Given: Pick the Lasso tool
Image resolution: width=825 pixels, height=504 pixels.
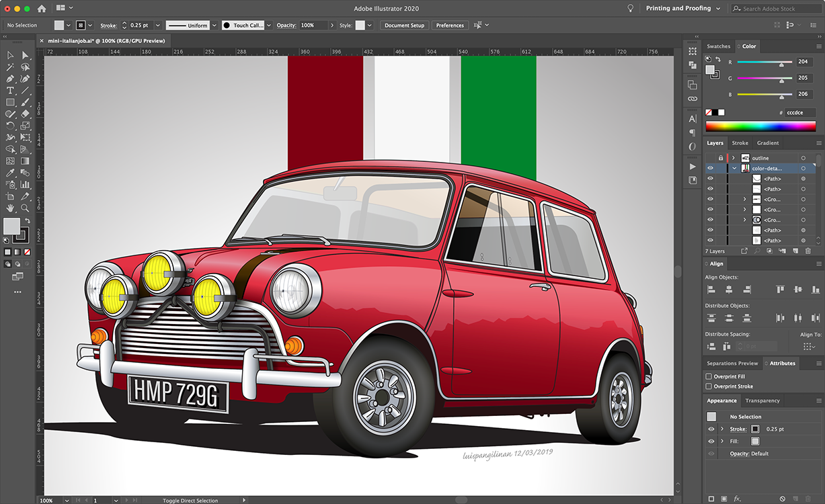Looking at the screenshot, I should click(25, 67).
